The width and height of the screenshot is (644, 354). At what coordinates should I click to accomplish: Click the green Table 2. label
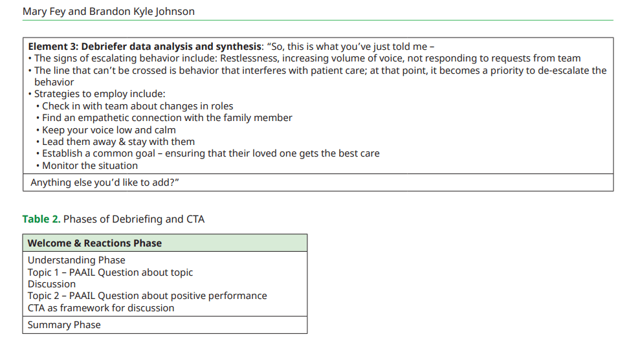click(41, 219)
